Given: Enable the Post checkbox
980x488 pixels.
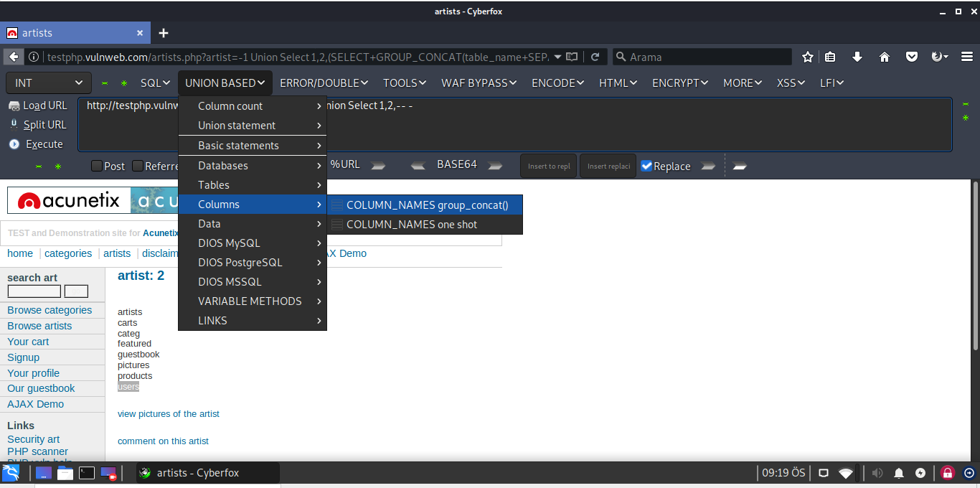Looking at the screenshot, I should tap(97, 166).
